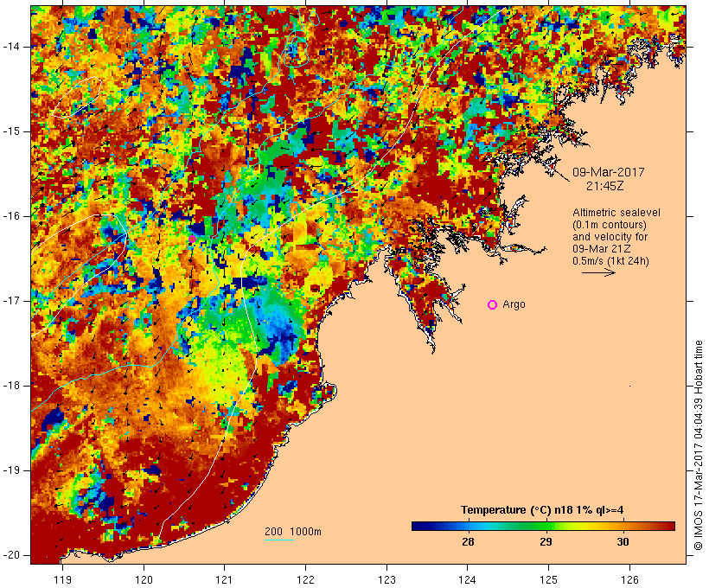
Task: Click the -15 latitude axis label
Action: (x=11, y=131)
